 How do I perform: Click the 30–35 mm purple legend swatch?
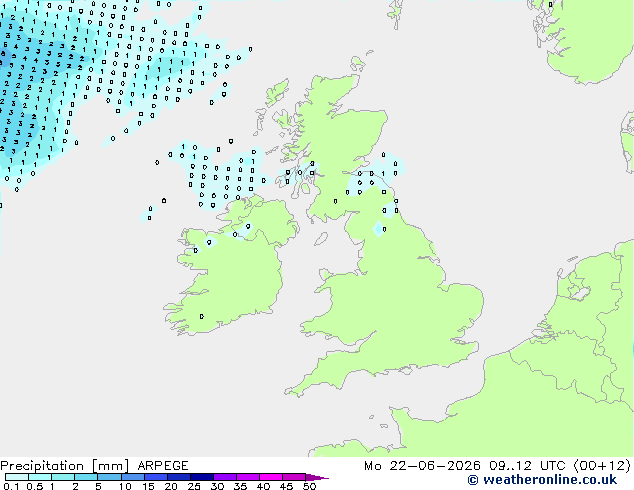coord(224,477)
